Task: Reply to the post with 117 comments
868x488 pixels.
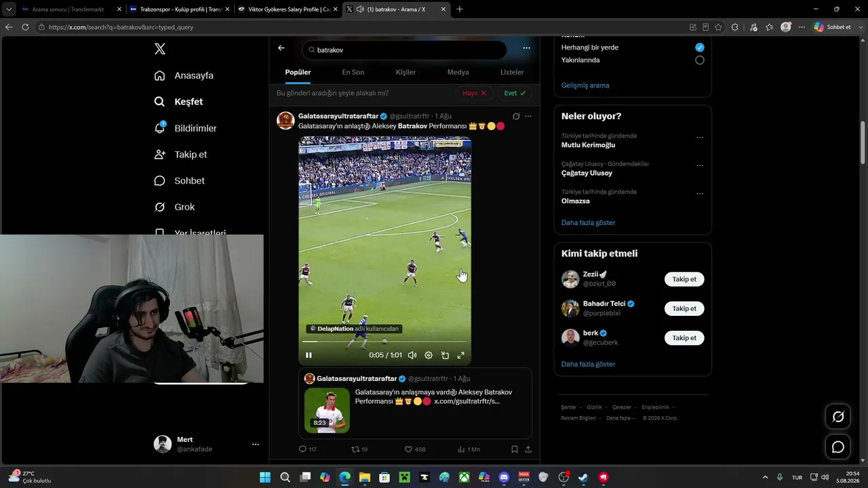Action: pyautogui.click(x=308, y=449)
